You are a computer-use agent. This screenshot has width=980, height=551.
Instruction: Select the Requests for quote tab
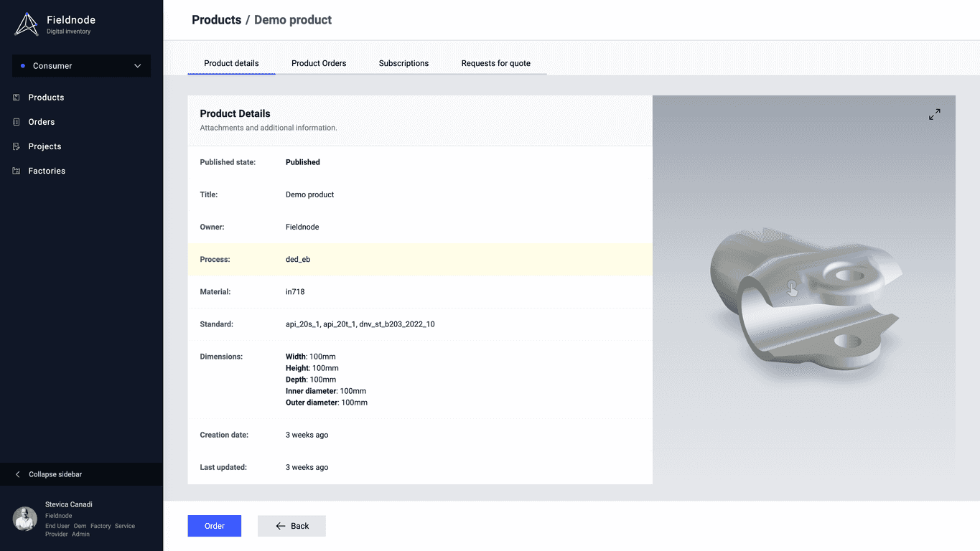coord(495,63)
